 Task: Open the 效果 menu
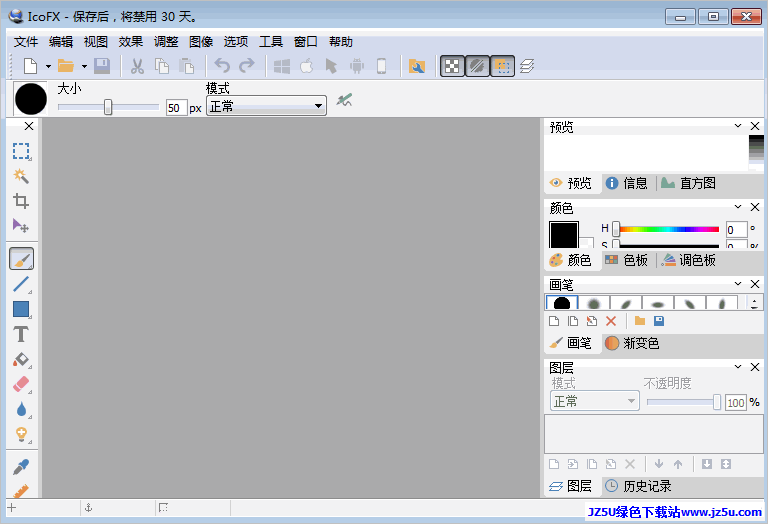(x=131, y=42)
